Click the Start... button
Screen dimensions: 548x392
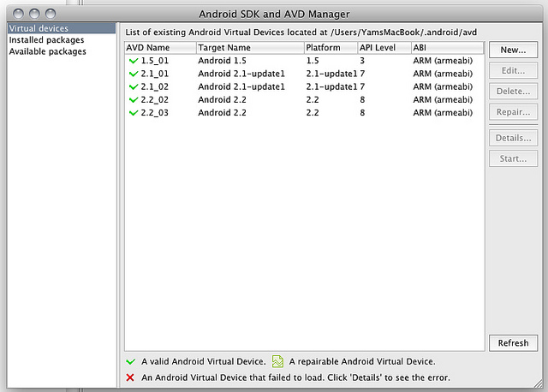[513, 158]
